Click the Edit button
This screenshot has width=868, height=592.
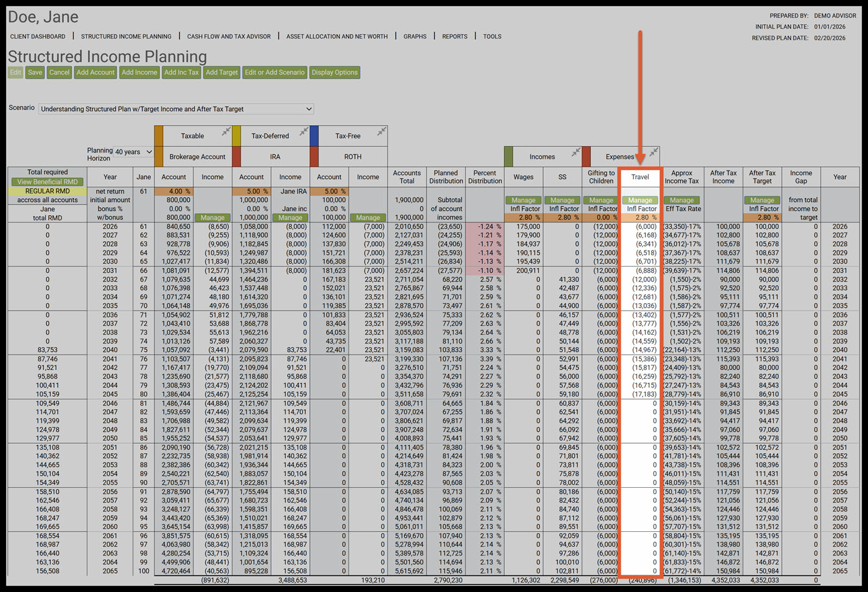(x=15, y=73)
